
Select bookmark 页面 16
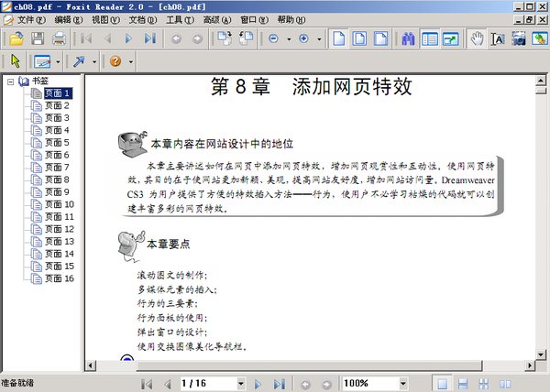click(60, 278)
